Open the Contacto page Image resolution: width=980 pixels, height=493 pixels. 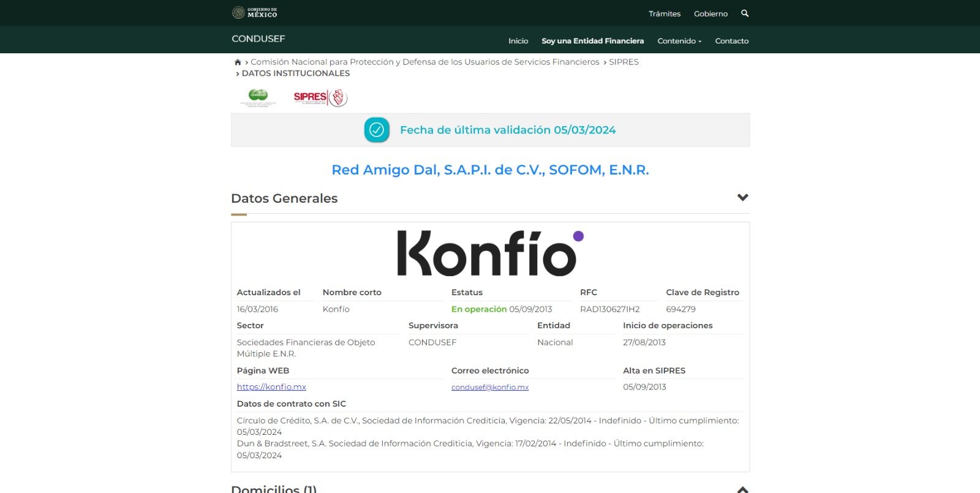tap(732, 41)
